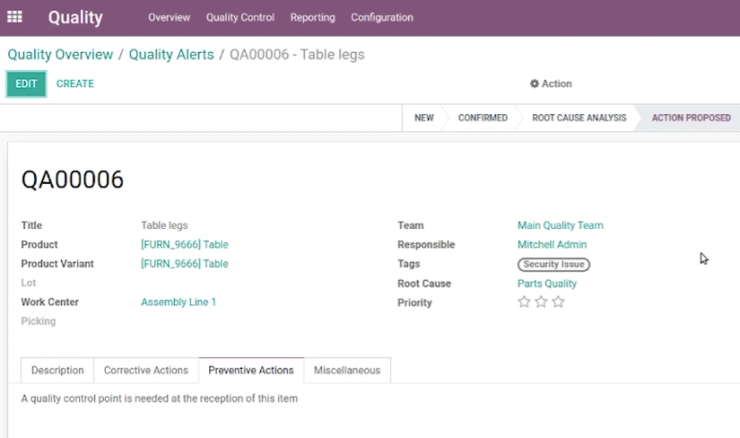
Task: Click the Product Variant field label
Action: pos(57,264)
